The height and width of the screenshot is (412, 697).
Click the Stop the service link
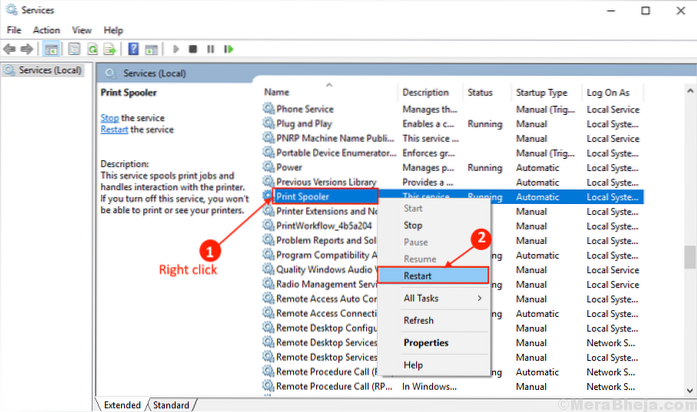[110, 118]
